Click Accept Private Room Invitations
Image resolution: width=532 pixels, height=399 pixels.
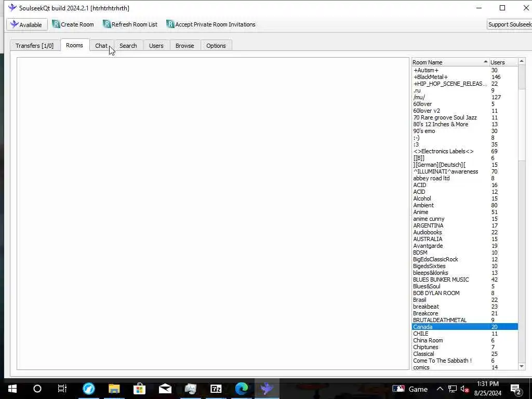[211, 24]
